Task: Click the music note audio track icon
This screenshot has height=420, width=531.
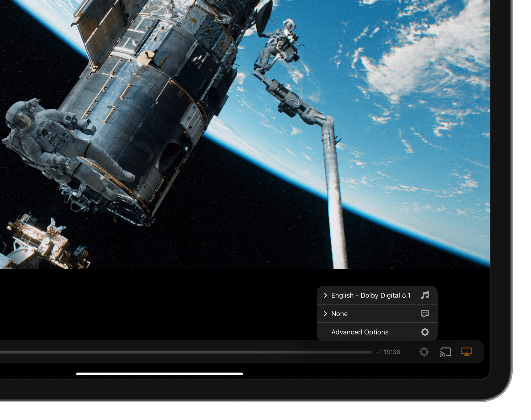Action: point(425,295)
